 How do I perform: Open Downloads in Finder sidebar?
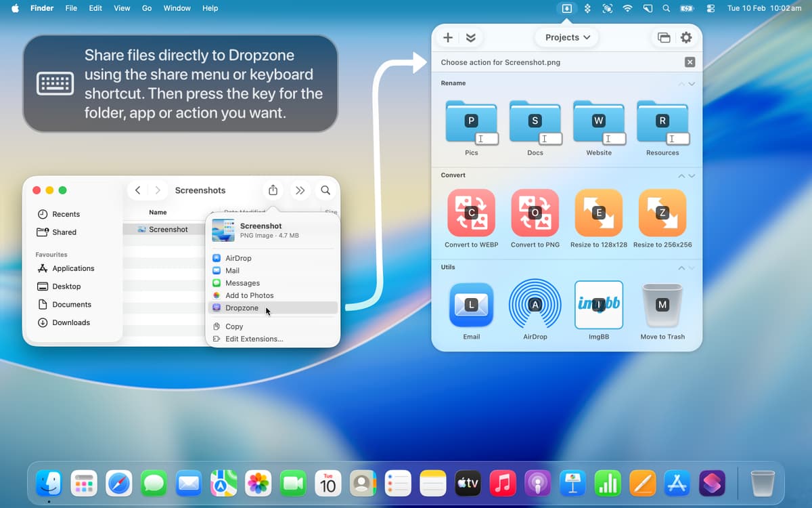pos(71,322)
